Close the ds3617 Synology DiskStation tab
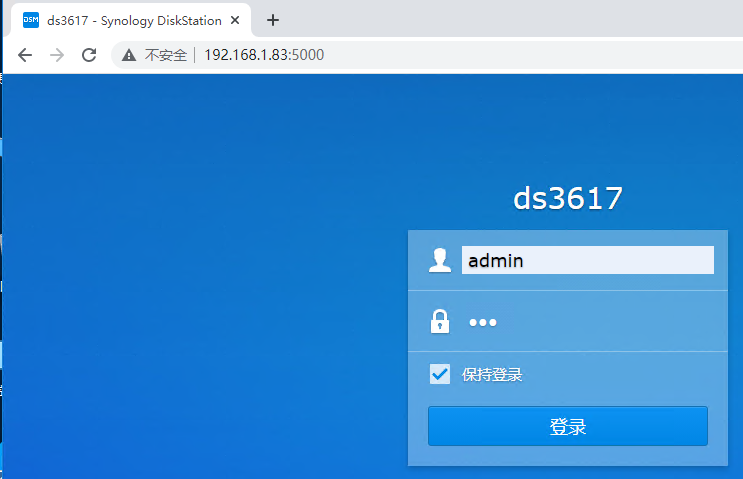Screen dimensions: 743x479 pos(237,20)
